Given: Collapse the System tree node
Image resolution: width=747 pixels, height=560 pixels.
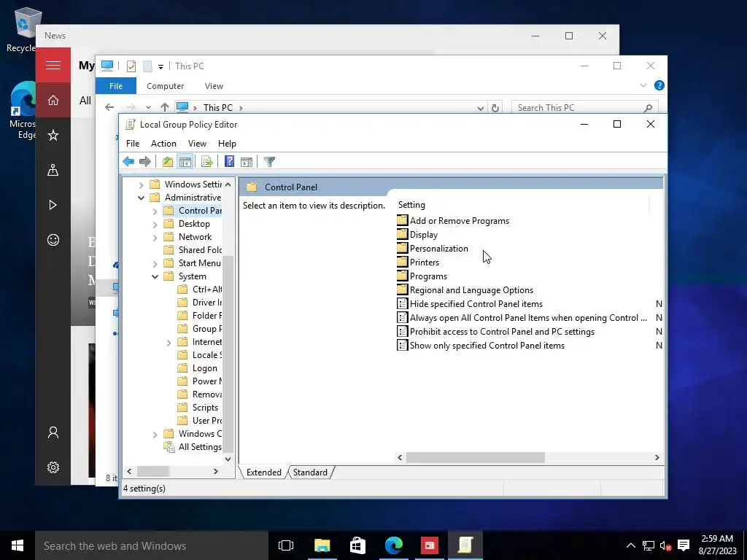Looking at the screenshot, I should coord(155,276).
